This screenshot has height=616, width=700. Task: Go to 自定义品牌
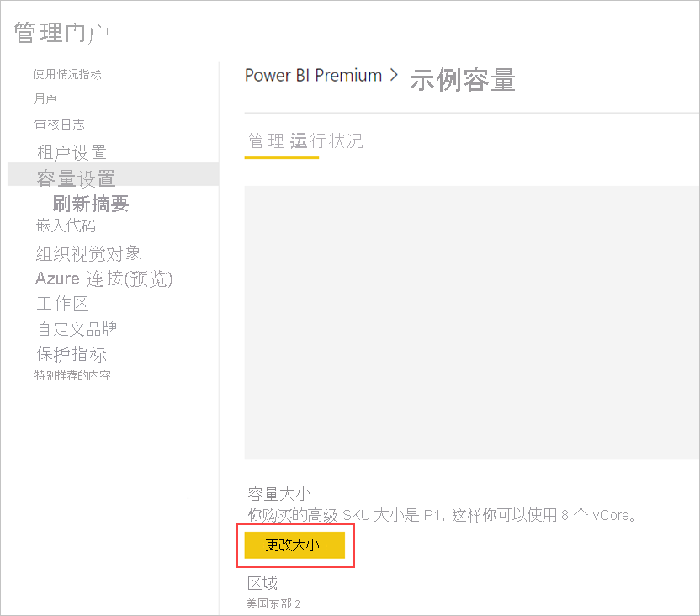tap(77, 329)
